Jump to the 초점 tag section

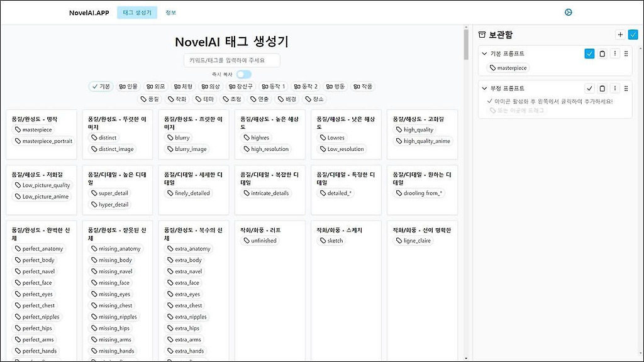pyautogui.click(x=232, y=99)
